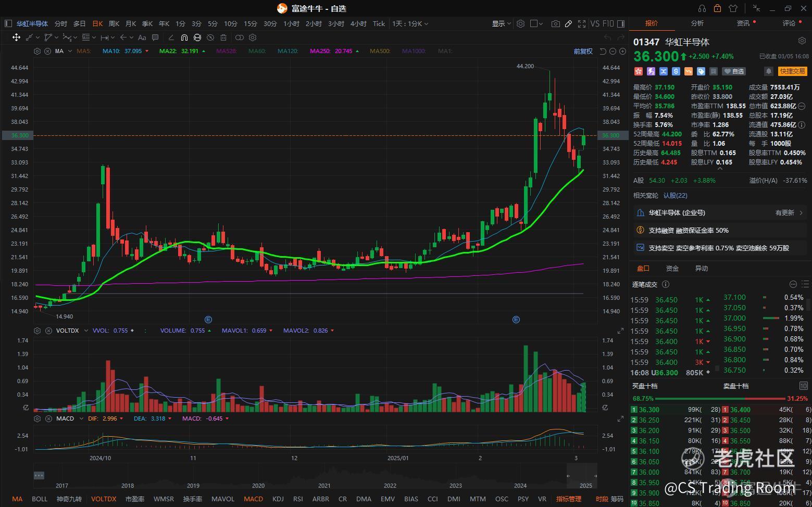Zoom out chart with minus icon

[x=613, y=51]
